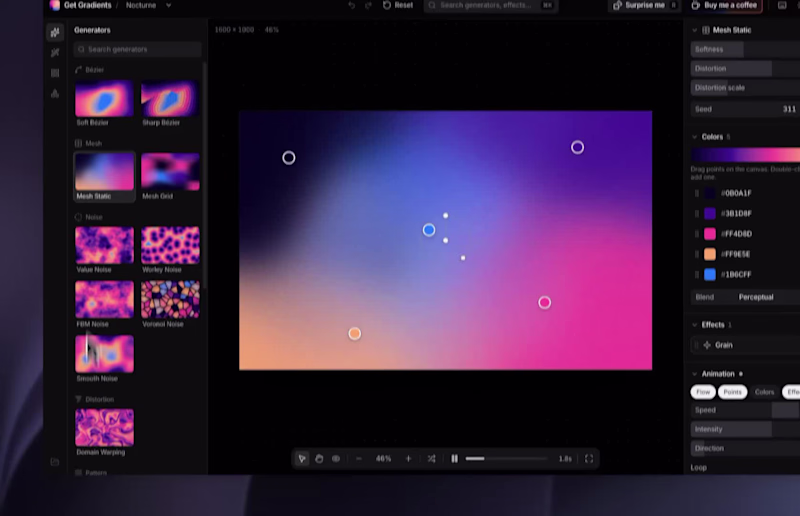
Task: Click the animation timeline progress slider
Action: [x=506, y=459]
